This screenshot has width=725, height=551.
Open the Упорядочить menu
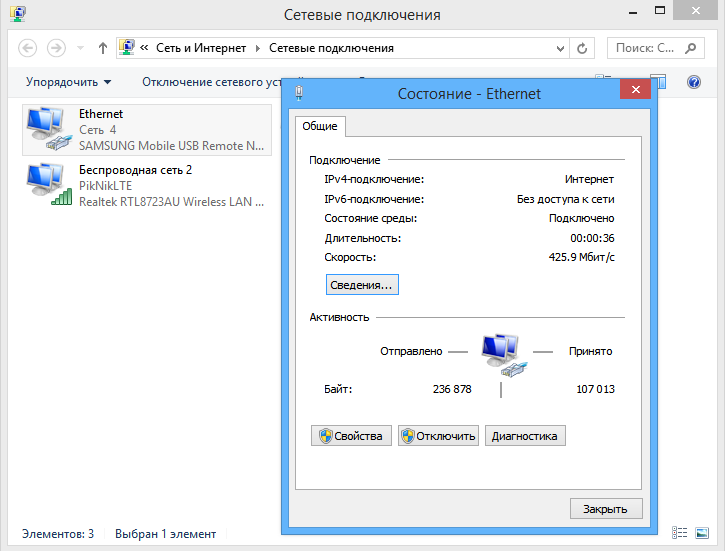tap(68, 82)
